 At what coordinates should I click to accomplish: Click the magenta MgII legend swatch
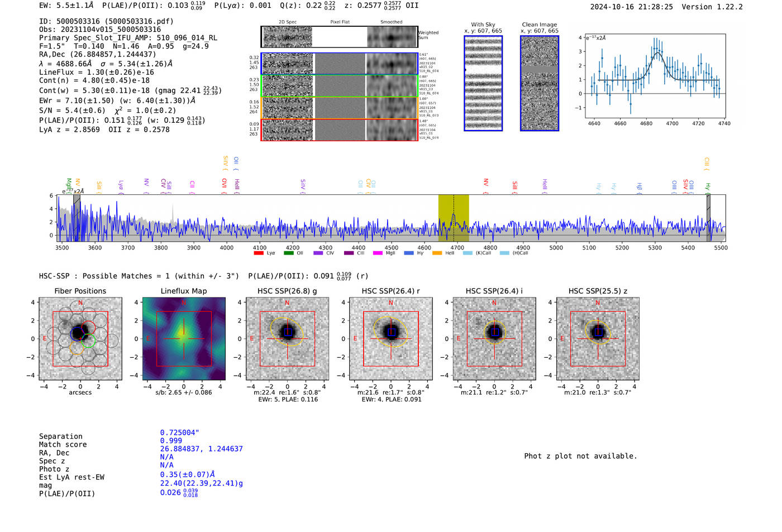(x=378, y=253)
